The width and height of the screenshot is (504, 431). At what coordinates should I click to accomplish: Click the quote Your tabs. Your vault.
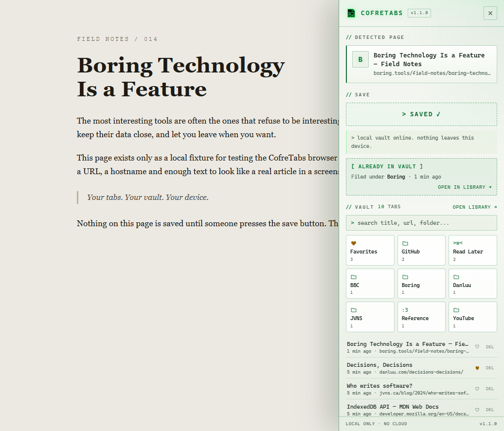pyautogui.click(x=148, y=198)
